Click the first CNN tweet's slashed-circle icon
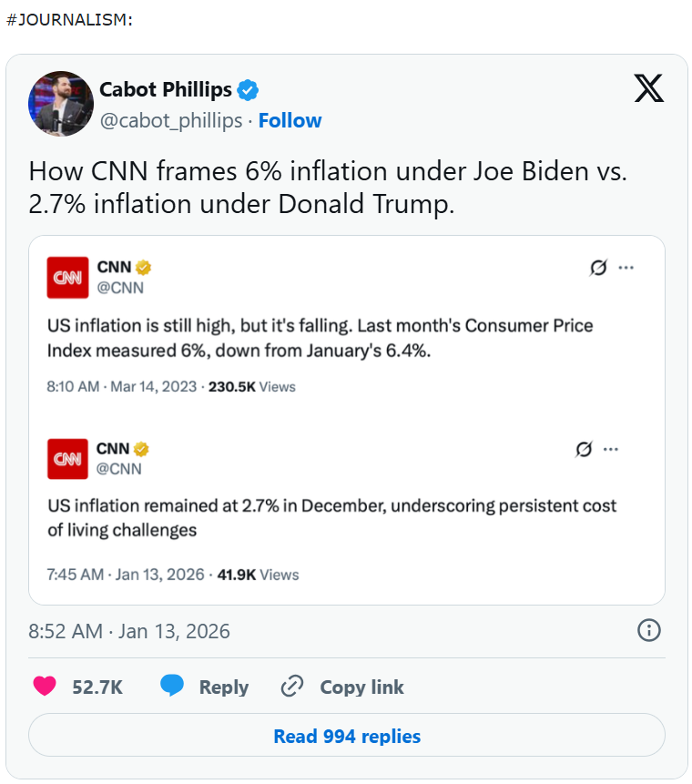 (598, 268)
